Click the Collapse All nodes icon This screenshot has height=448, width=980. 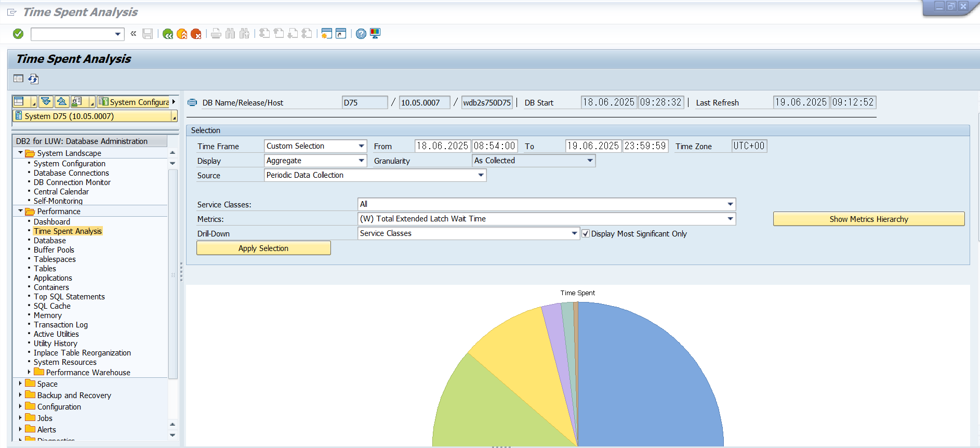pyautogui.click(x=61, y=102)
